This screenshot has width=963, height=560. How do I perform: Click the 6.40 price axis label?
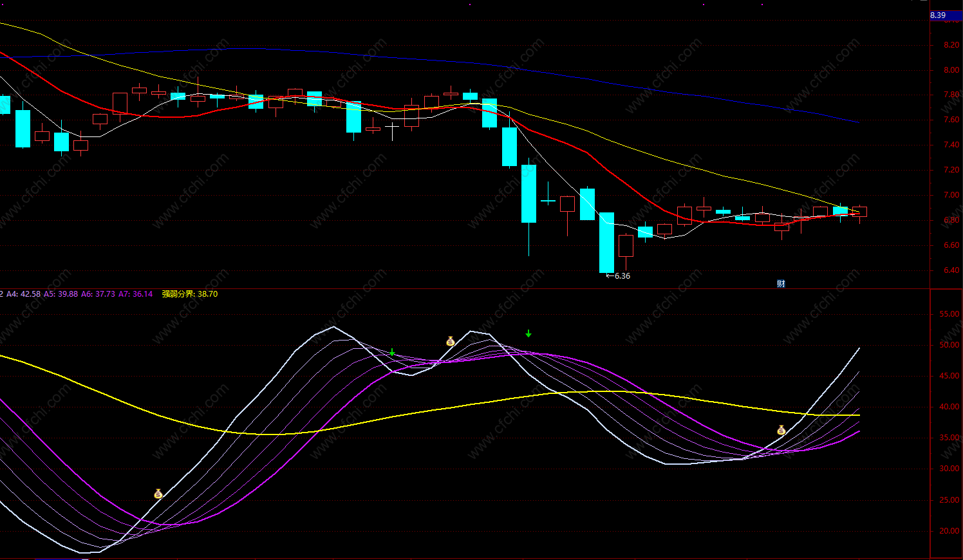(x=951, y=270)
